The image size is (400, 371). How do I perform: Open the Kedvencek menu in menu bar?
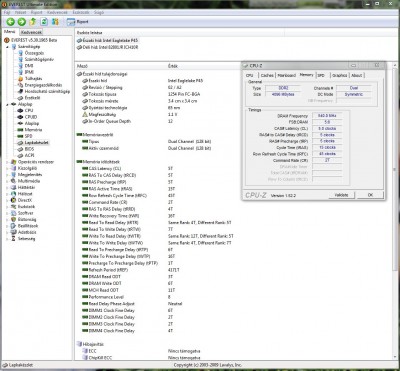57,12
